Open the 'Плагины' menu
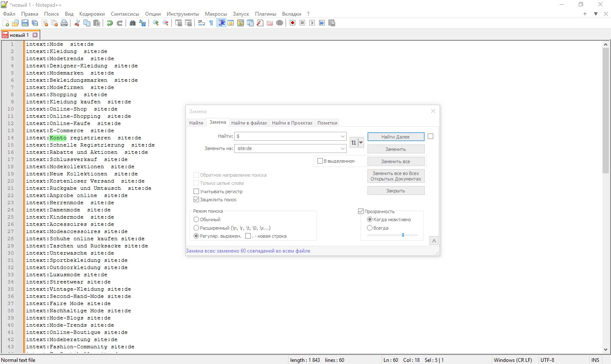This screenshot has width=611, height=364. pos(266,14)
